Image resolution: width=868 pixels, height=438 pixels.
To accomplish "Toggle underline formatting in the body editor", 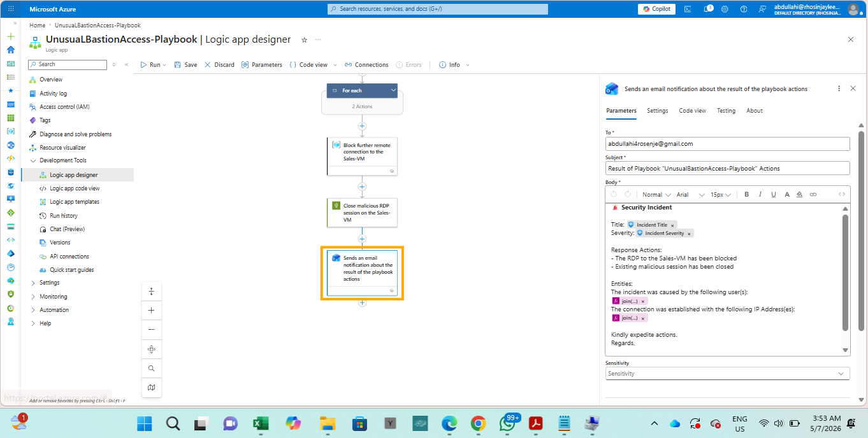I will [774, 195].
